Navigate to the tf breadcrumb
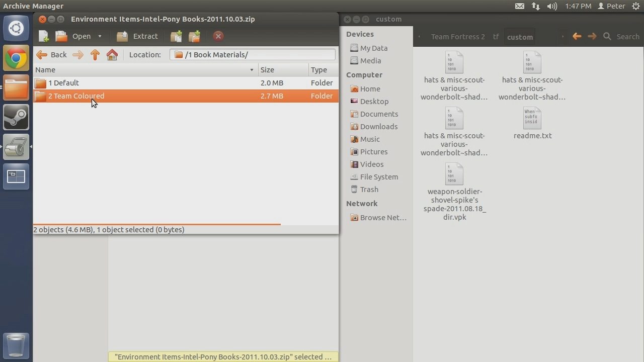 (x=496, y=37)
